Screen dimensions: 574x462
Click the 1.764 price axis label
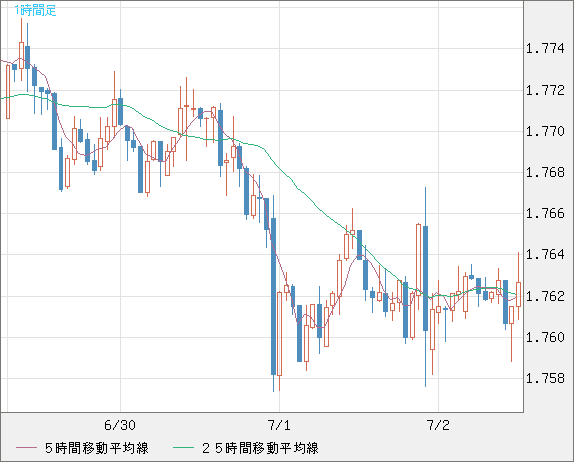coord(545,254)
